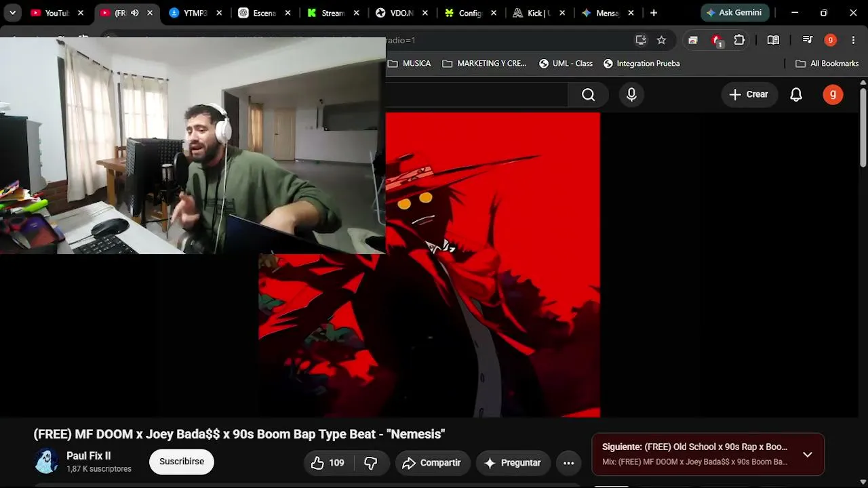This screenshot has height=488, width=868.
Task: Open the Integration Prueba bookmark
Action: [642, 64]
